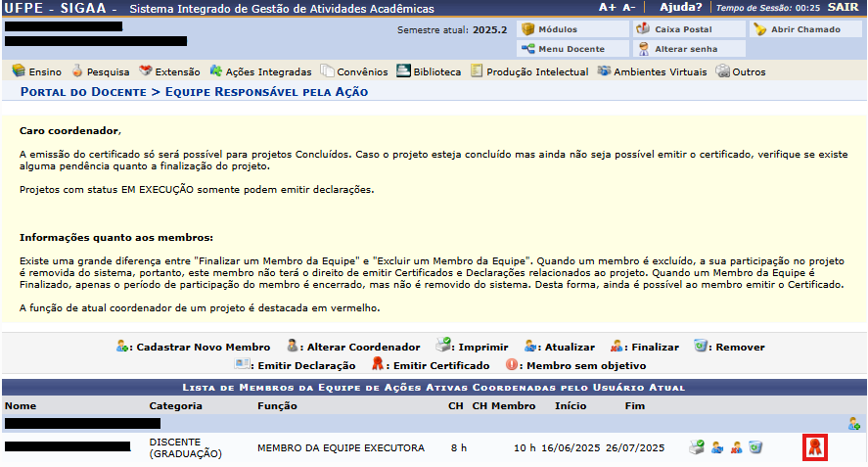Click the 8 h CH value
Screen dimensions: 868x467
click(x=459, y=447)
